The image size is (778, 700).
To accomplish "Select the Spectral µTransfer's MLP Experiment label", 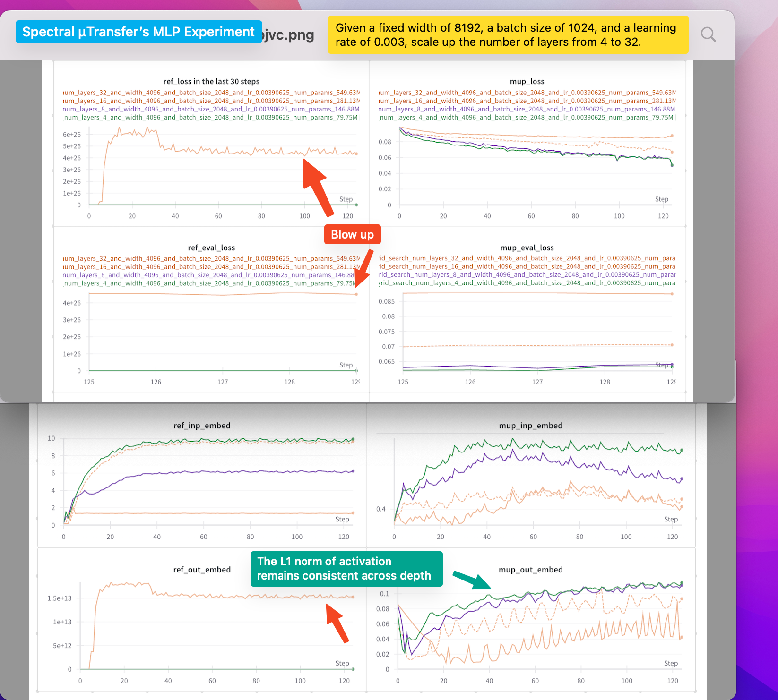I will (x=138, y=31).
